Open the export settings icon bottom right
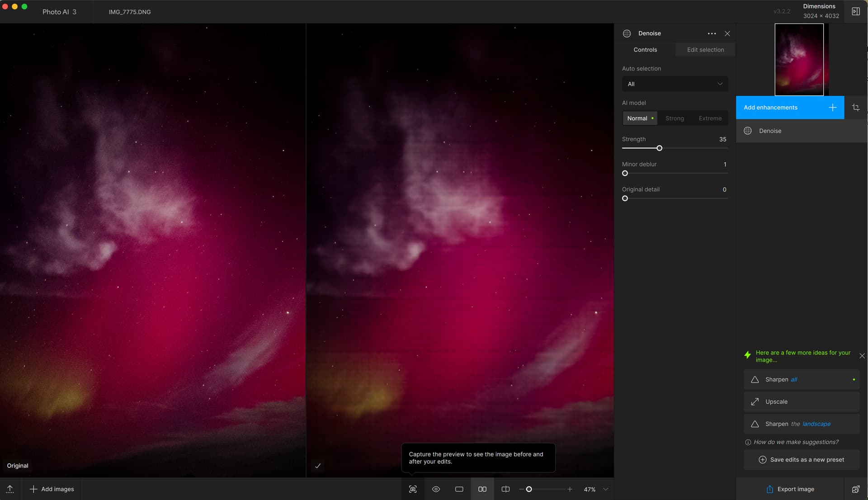Screen dimensions: 868x500 click(x=856, y=489)
